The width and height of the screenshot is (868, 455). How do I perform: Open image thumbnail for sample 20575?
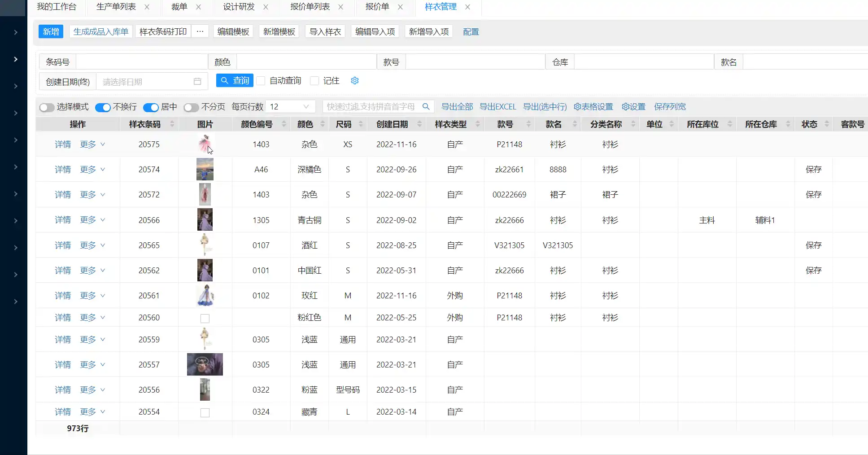(x=205, y=144)
